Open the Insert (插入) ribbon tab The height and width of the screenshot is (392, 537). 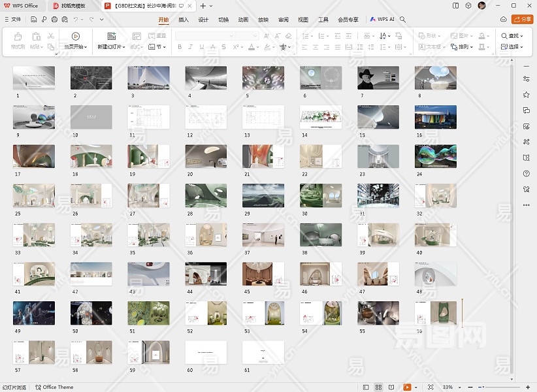[x=184, y=20]
